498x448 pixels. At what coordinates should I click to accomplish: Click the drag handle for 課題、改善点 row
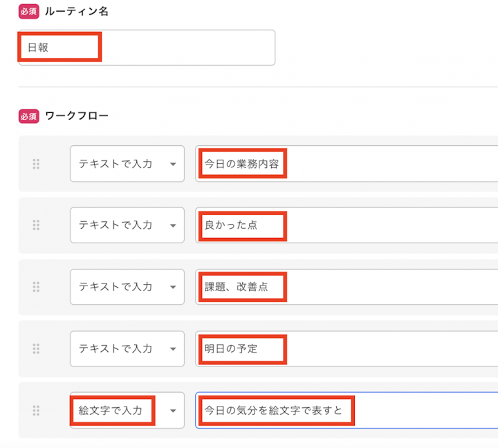pyautogui.click(x=36, y=287)
